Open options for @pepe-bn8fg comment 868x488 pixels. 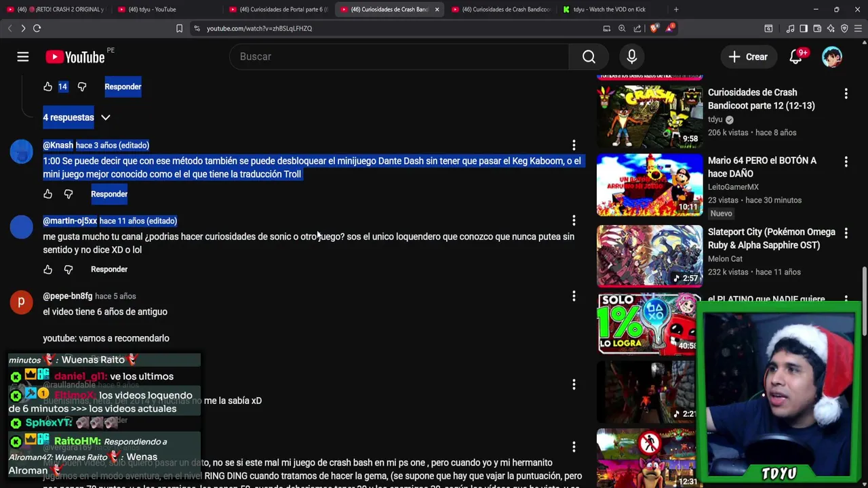(574, 296)
